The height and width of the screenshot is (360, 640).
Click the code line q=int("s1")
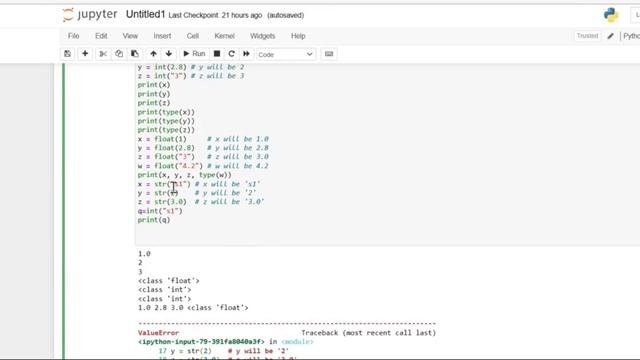coord(160,211)
